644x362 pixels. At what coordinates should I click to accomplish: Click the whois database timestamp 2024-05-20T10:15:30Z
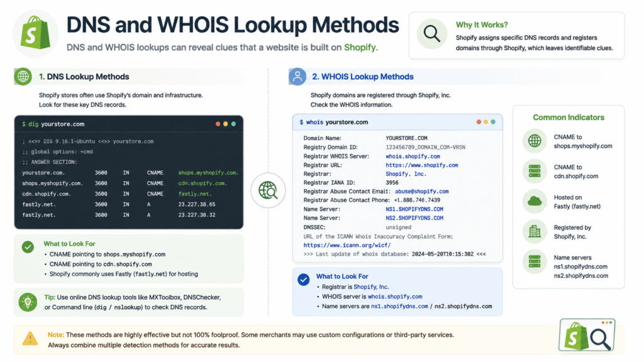pos(442,254)
